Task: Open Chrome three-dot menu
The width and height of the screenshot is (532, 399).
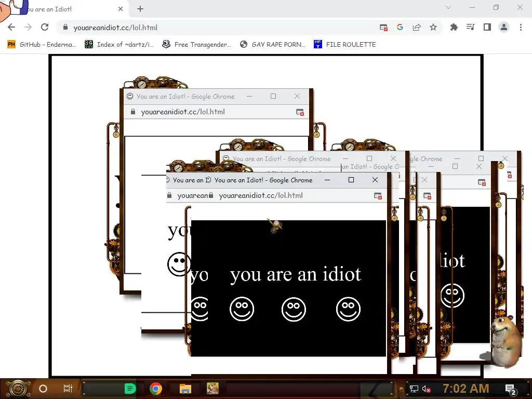Action: coord(521,27)
